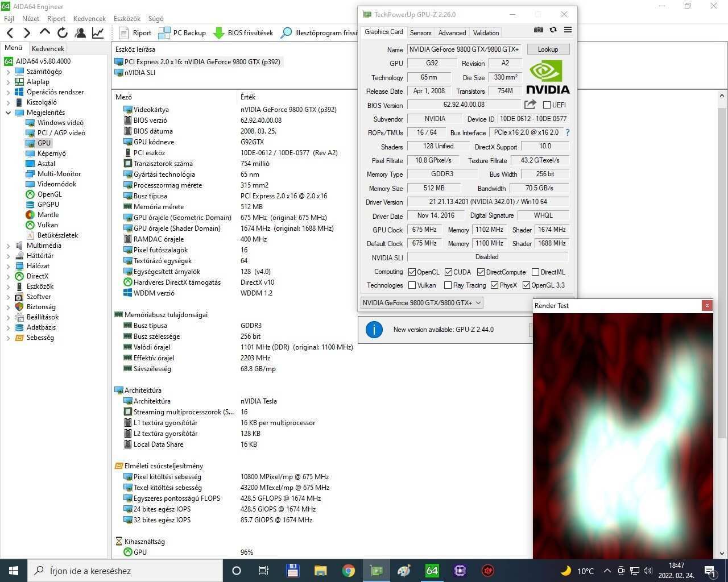The image size is (728, 582).
Task: Expand the Számítógép tree node
Action: 8,72
